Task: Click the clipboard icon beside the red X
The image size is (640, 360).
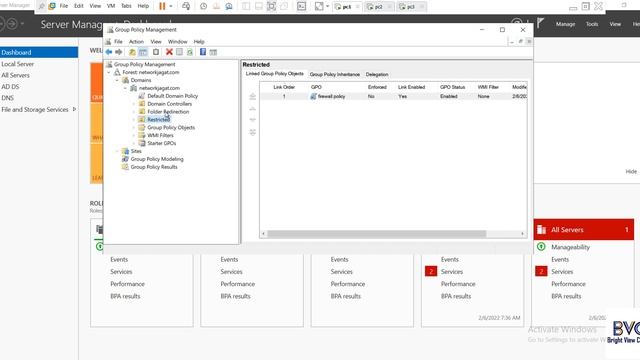Action: 156,52
